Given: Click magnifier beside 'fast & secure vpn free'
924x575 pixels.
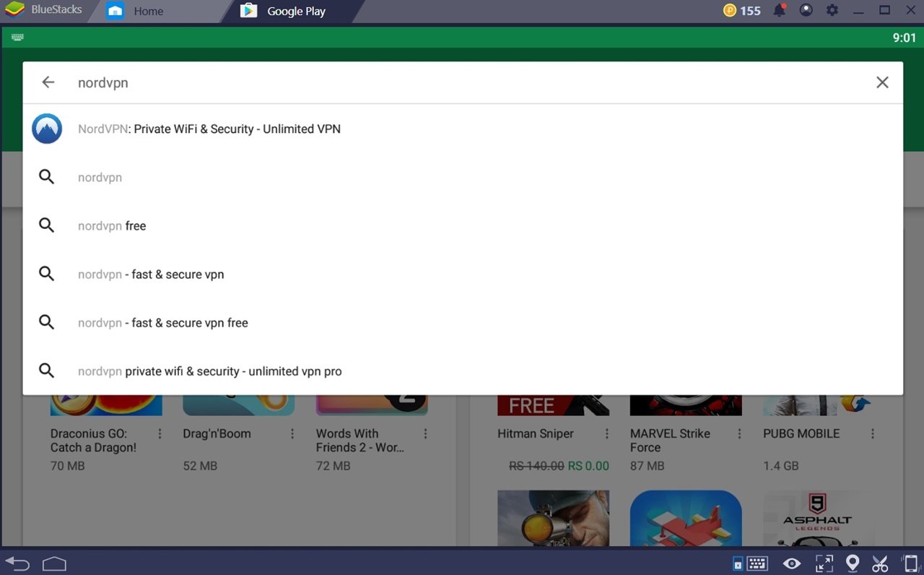Looking at the screenshot, I should 47,322.
